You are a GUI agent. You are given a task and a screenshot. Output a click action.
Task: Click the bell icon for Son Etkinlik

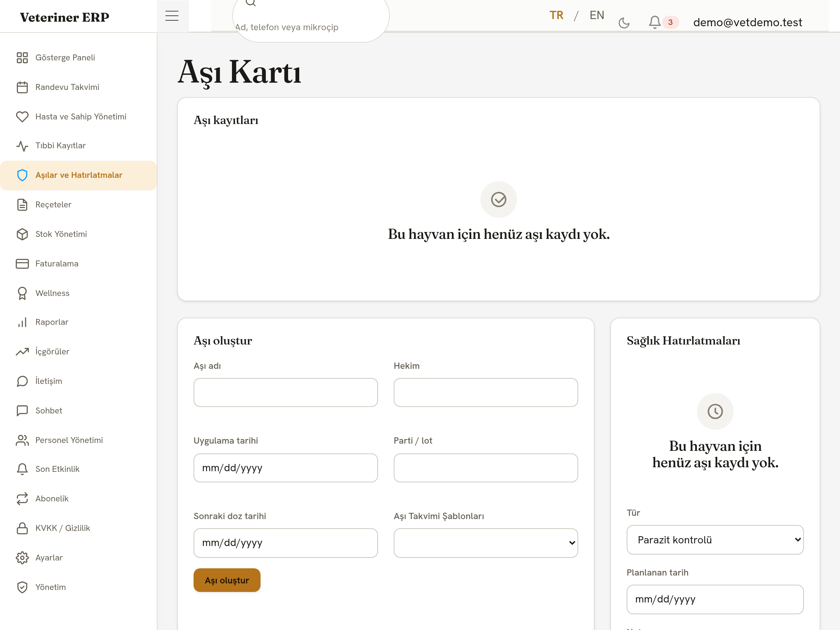click(22, 469)
